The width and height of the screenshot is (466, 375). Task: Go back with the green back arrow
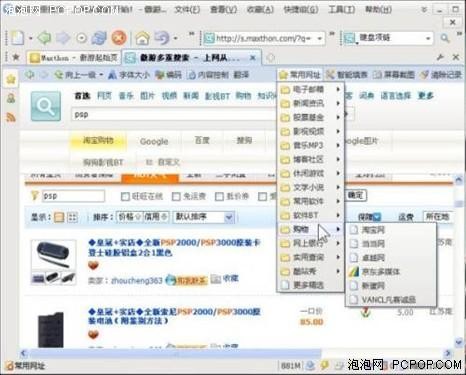click(44, 38)
